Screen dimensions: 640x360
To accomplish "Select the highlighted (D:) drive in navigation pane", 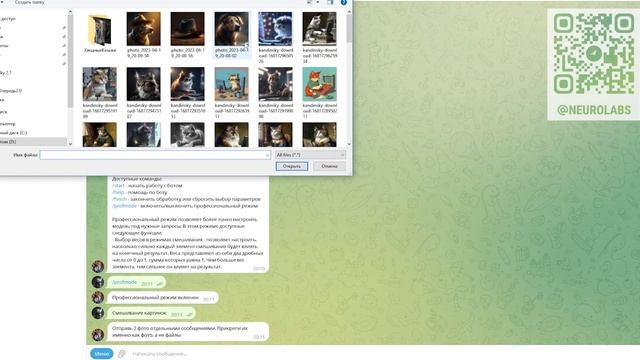I will 33,142.
